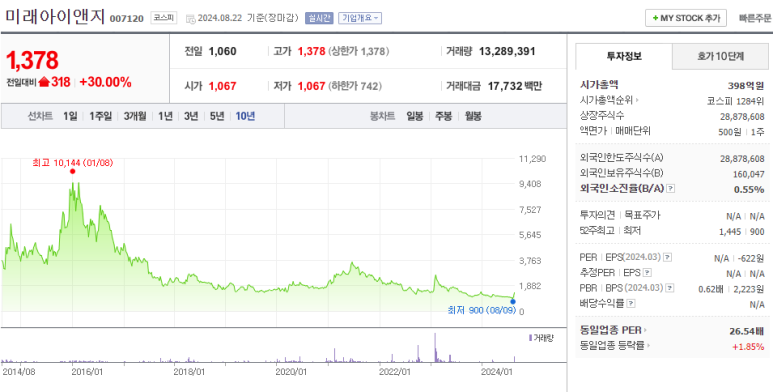Image resolution: width=773 pixels, height=392 pixels.
Task: Click the 최저 900 (08/09) chart label
Action: pyautogui.click(x=481, y=310)
